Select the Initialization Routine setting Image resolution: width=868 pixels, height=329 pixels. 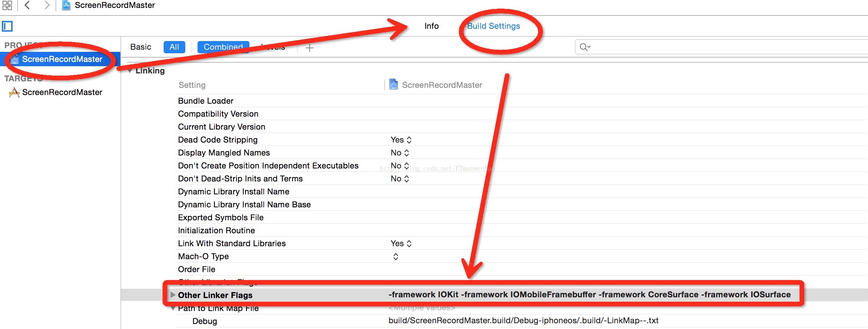(x=216, y=230)
